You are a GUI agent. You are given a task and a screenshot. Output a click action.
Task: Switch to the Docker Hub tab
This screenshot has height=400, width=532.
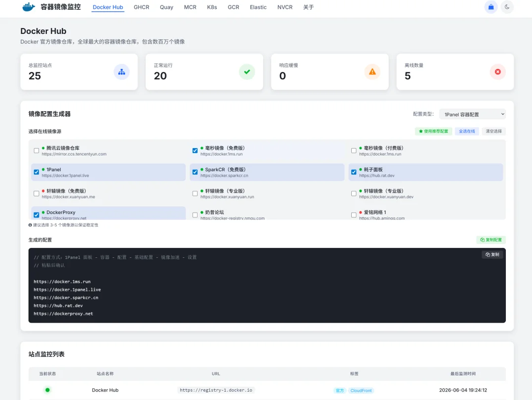click(x=108, y=7)
